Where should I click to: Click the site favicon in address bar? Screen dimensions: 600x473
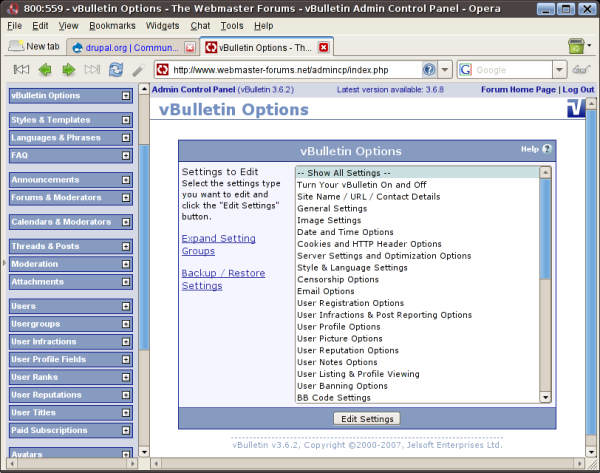[x=163, y=70]
